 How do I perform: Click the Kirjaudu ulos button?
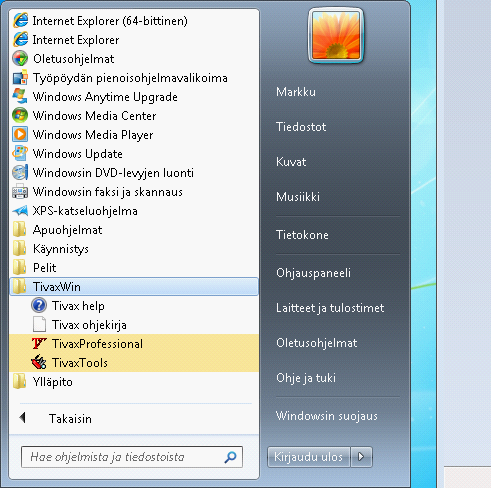309,457
